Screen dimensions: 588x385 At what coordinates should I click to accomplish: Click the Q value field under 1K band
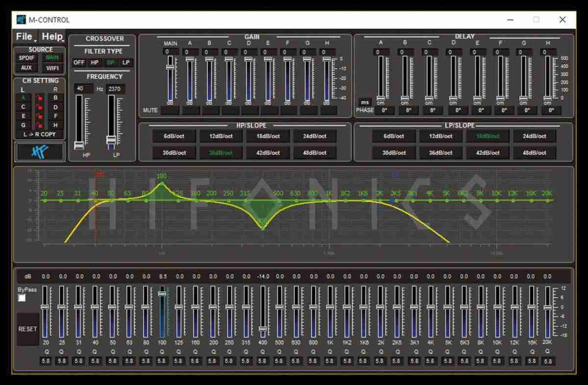tap(330, 361)
